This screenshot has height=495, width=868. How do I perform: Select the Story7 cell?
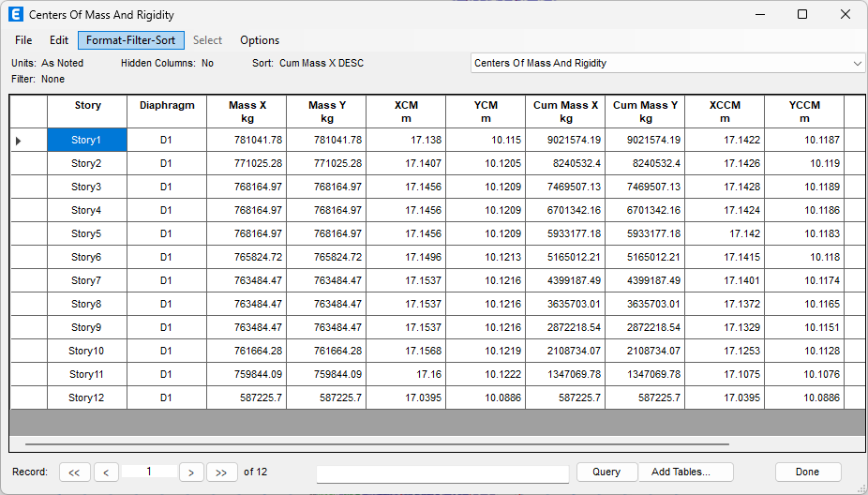87,280
